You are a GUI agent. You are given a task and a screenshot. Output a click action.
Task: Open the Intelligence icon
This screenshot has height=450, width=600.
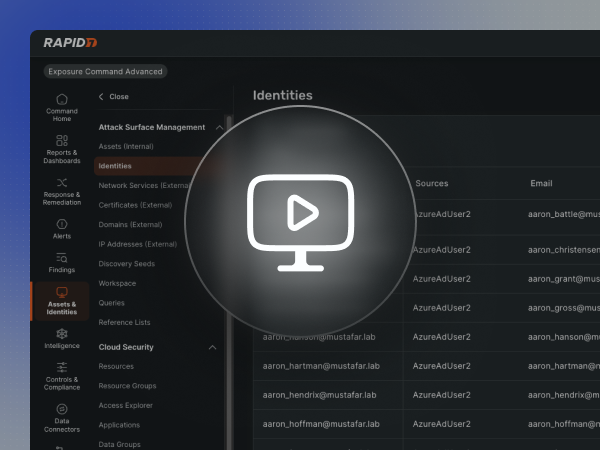[62, 333]
